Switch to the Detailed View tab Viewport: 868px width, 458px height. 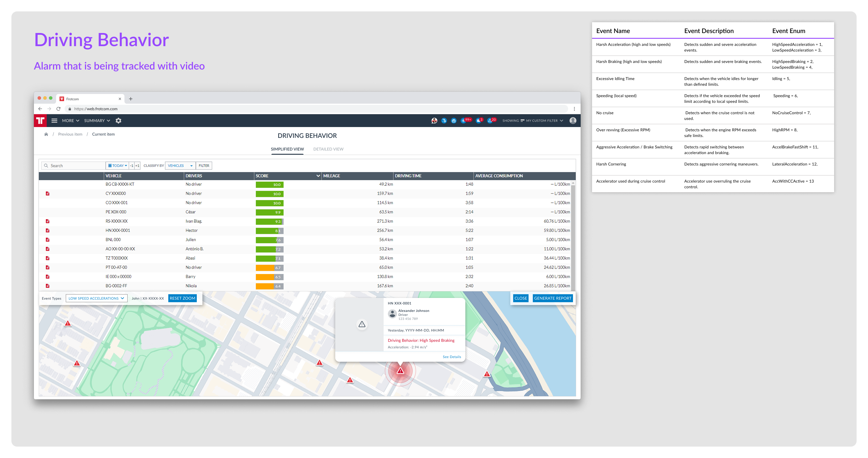pos(328,149)
